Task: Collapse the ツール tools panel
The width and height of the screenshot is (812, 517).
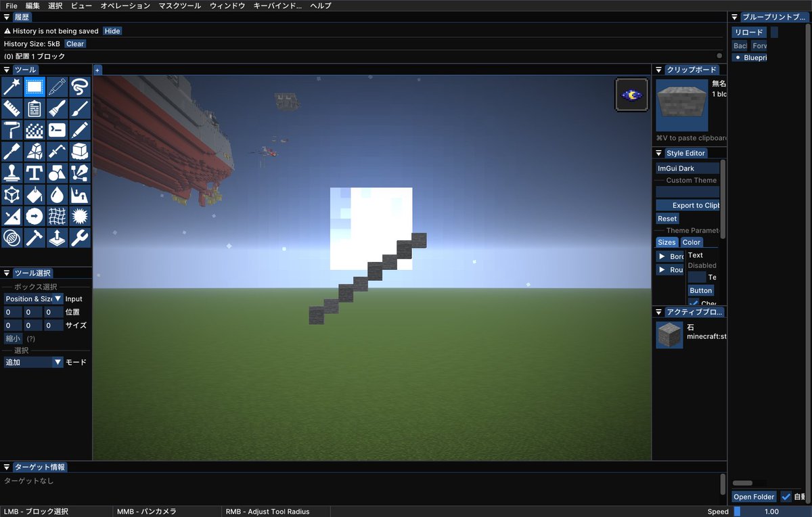Action: point(7,70)
